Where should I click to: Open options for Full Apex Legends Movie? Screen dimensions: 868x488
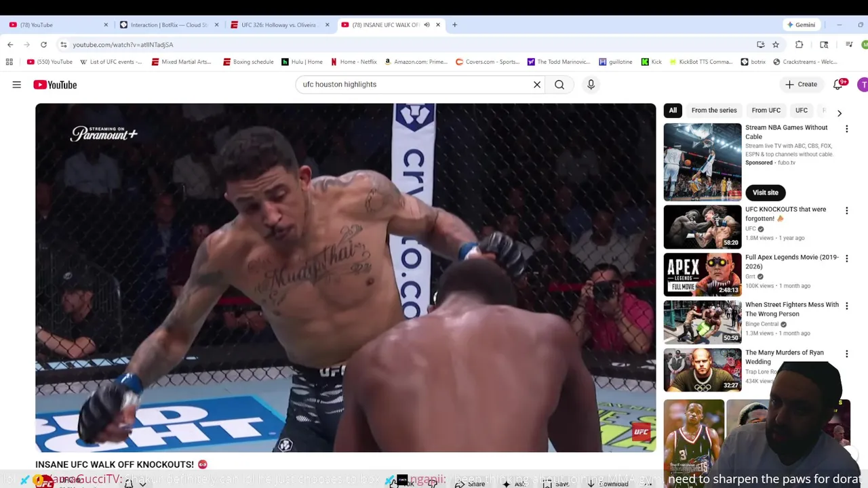[846, 258]
